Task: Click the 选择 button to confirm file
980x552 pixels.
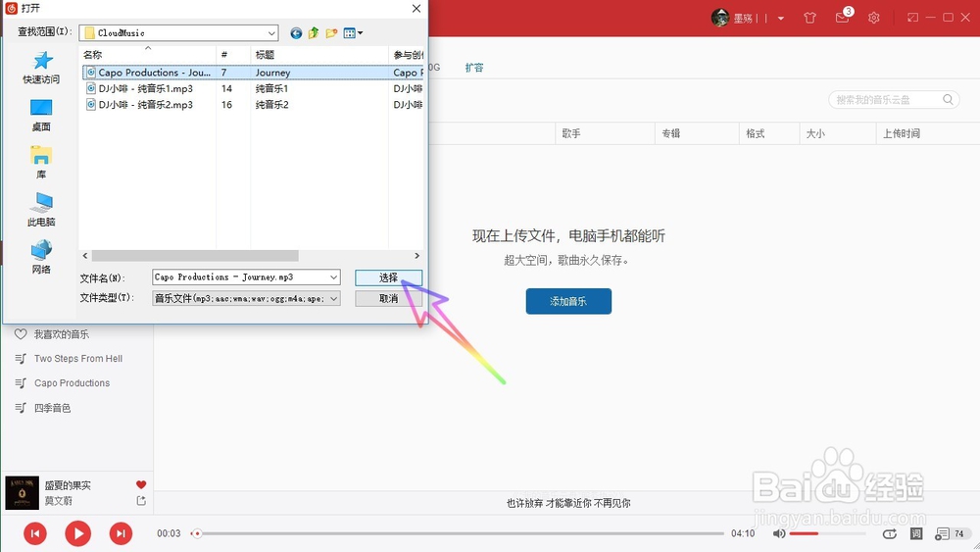Action: click(x=388, y=277)
